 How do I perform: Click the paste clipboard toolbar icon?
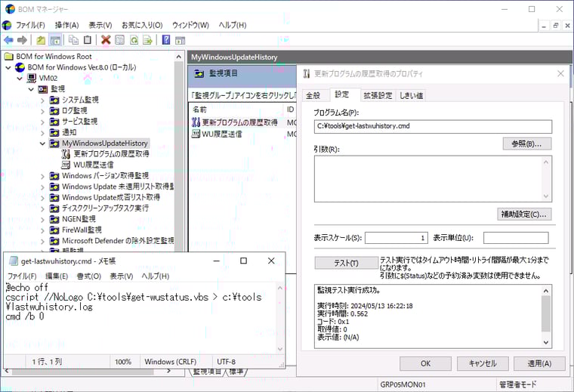click(x=88, y=40)
